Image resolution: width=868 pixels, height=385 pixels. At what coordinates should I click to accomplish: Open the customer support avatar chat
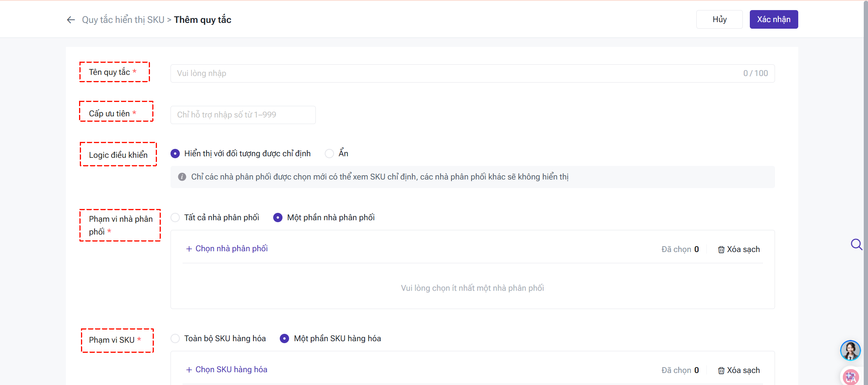850,350
